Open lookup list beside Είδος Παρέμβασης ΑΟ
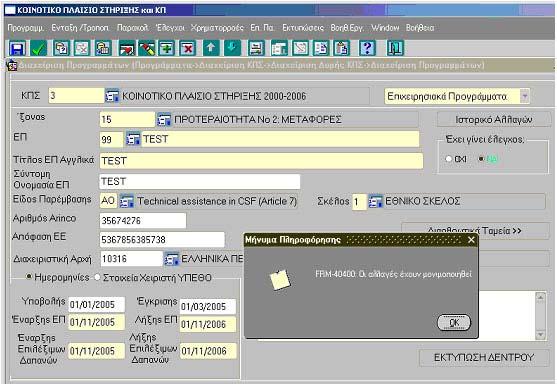 click(x=126, y=201)
